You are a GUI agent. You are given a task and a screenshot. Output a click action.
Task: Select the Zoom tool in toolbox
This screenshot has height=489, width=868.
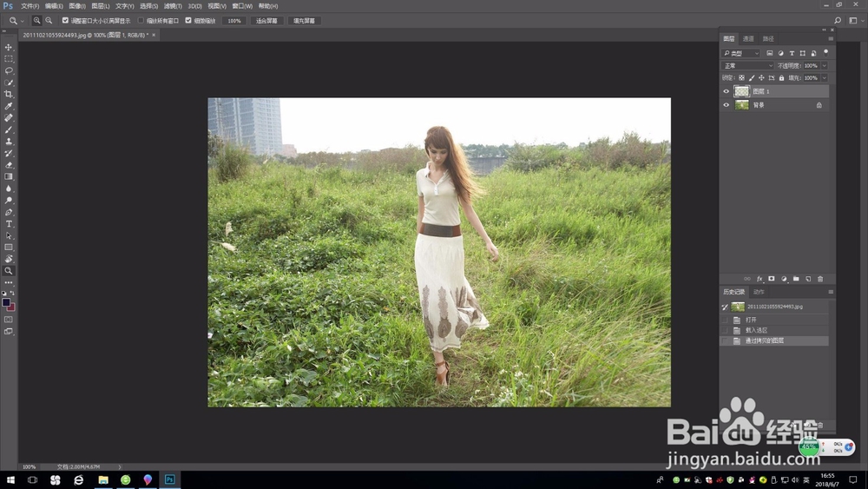(9, 271)
